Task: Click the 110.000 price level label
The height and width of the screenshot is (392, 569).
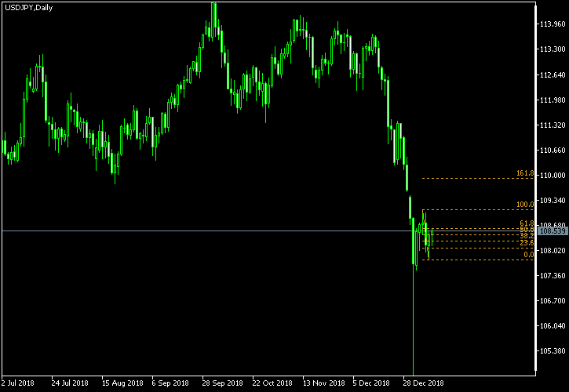Action: point(553,176)
